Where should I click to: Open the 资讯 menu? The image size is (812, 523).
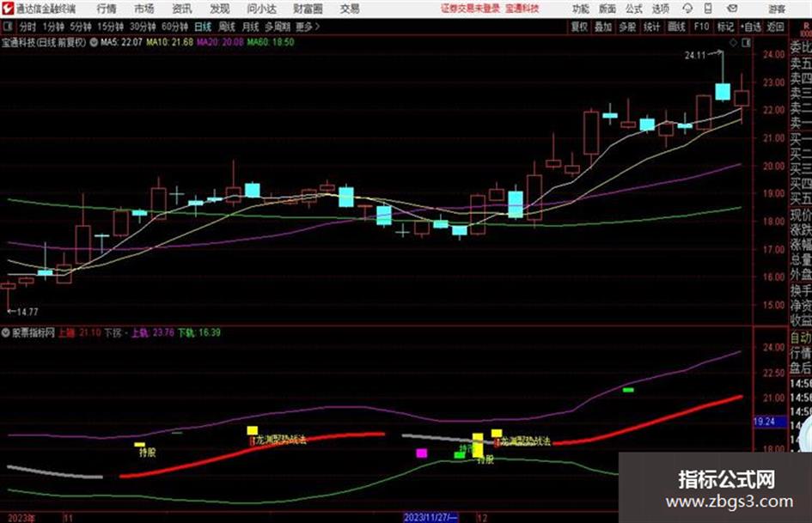[x=182, y=9]
